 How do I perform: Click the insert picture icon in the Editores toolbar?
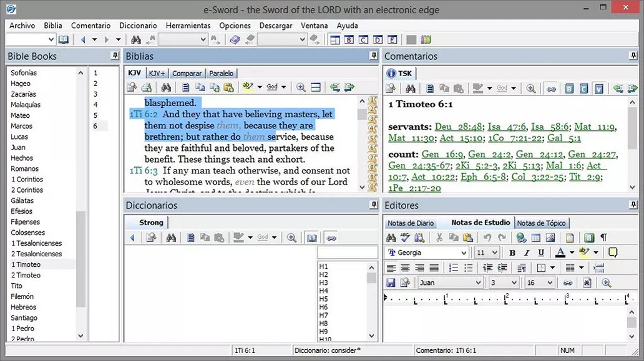pyautogui.click(x=550, y=238)
